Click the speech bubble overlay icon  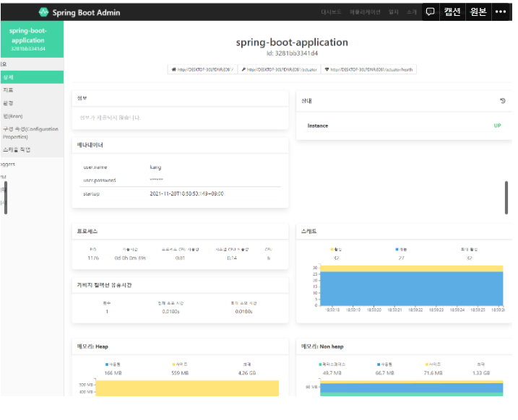[430, 12]
